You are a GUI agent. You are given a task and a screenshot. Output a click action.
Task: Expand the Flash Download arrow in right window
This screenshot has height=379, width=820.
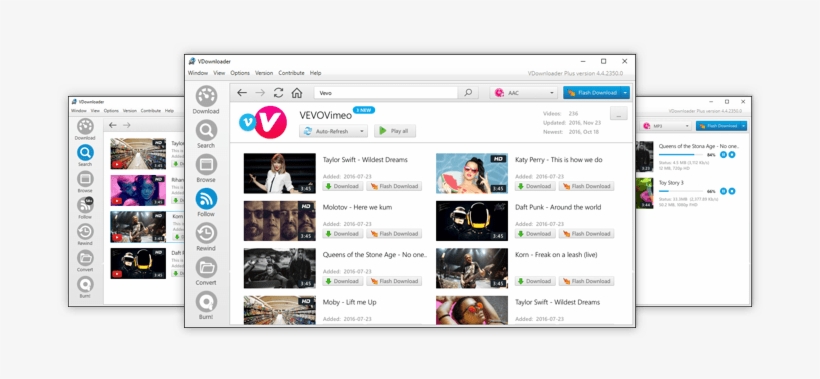tap(744, 126)
